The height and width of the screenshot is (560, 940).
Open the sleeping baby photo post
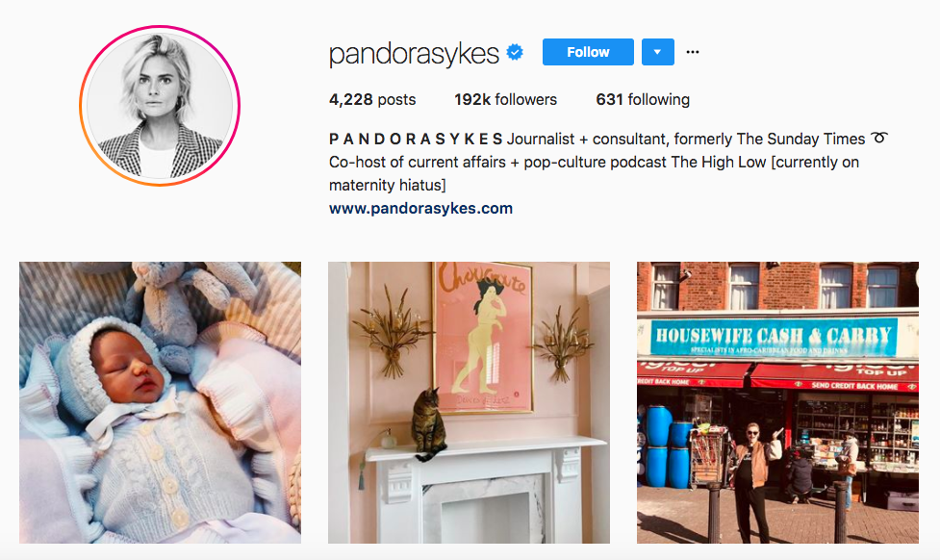[x=160, y=402]
